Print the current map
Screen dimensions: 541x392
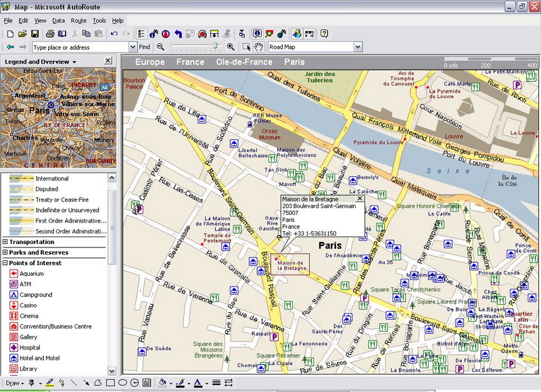point(50,34)
